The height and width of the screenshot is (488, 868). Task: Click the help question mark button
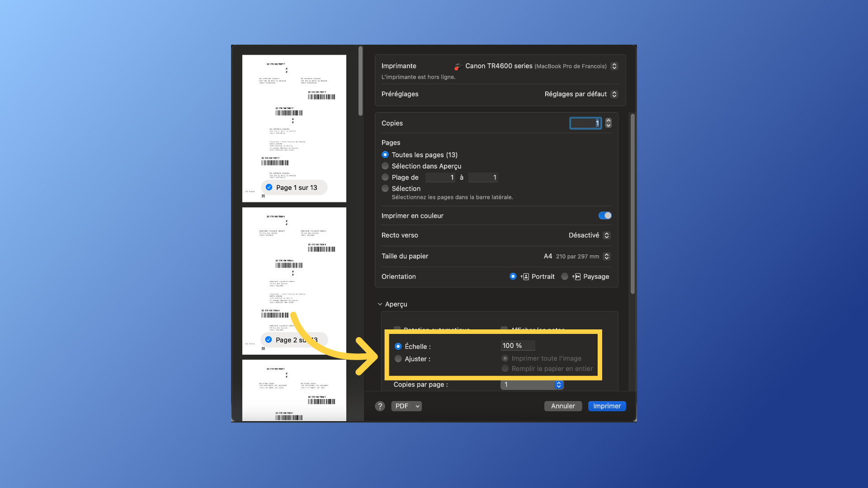380,406
